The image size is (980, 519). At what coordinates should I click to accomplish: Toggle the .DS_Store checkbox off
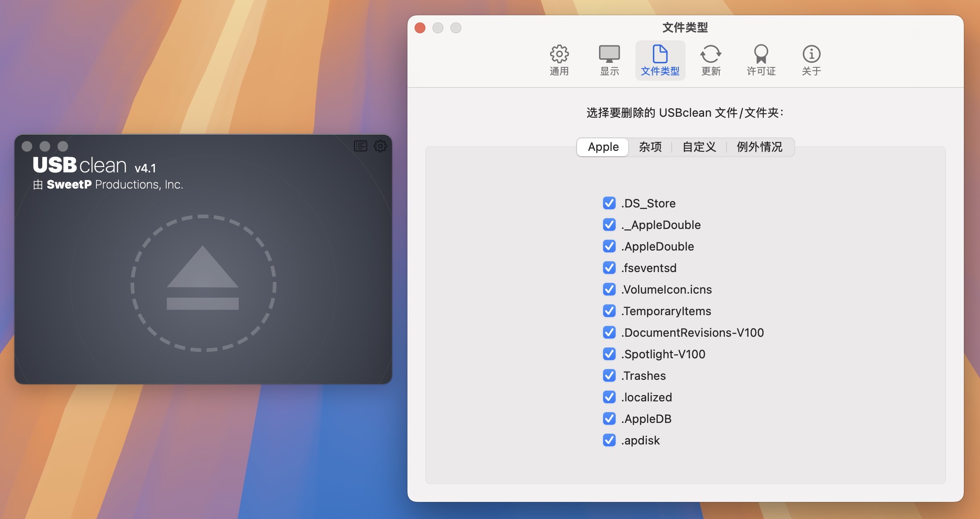click(x=608, y=203)
